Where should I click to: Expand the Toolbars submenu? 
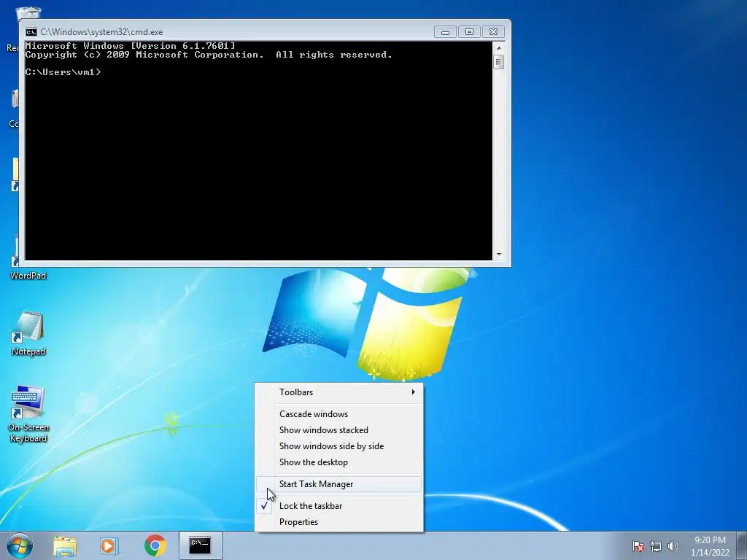point(338,392)
